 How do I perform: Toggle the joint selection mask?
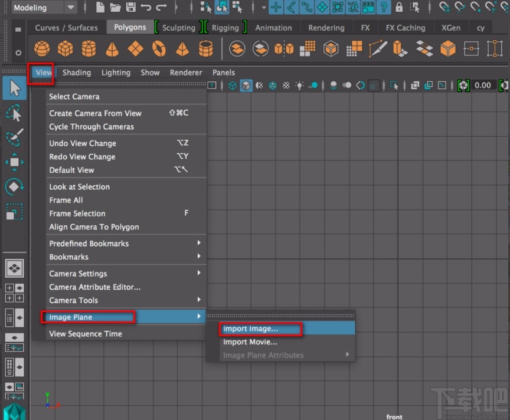[x=292, y=7]
